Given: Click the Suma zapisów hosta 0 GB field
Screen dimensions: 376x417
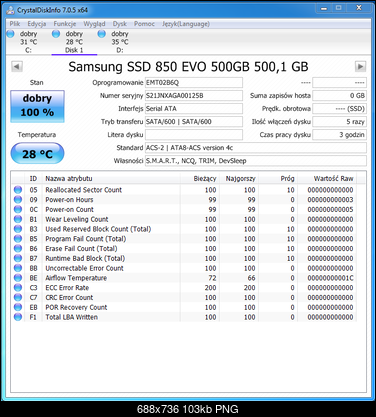Looking at the screenshot, I should point(339,96).
